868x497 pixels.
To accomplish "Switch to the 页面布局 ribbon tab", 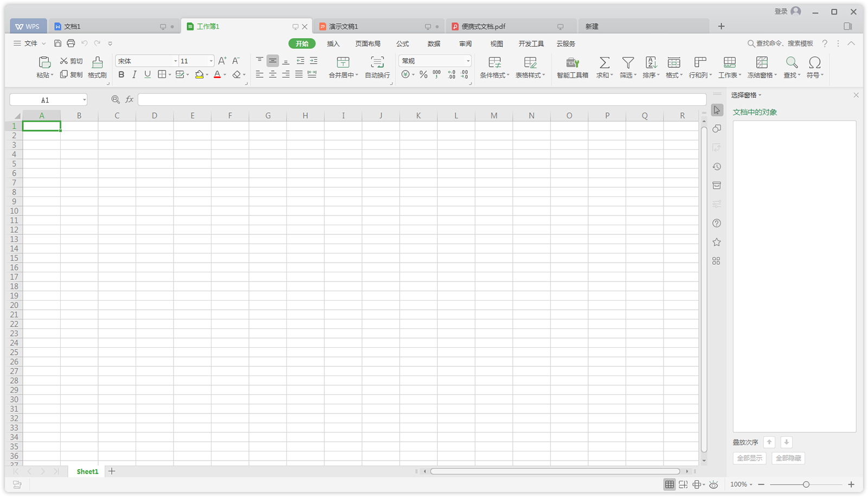I will tap(368, 43).
